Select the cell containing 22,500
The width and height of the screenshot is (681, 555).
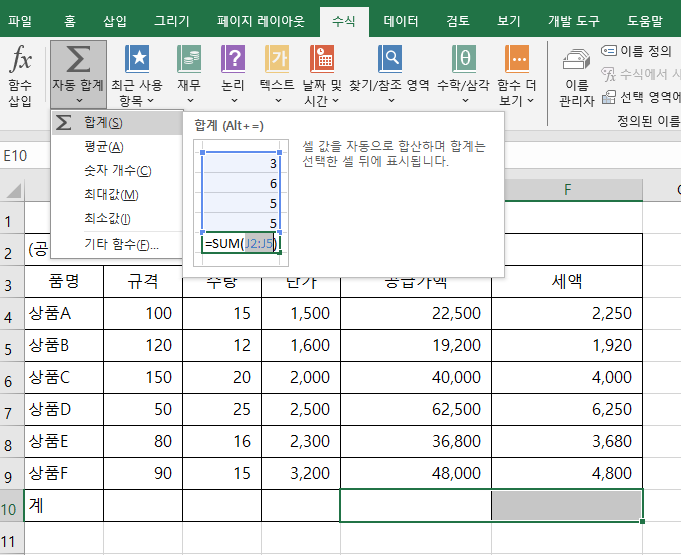[416, 314]
